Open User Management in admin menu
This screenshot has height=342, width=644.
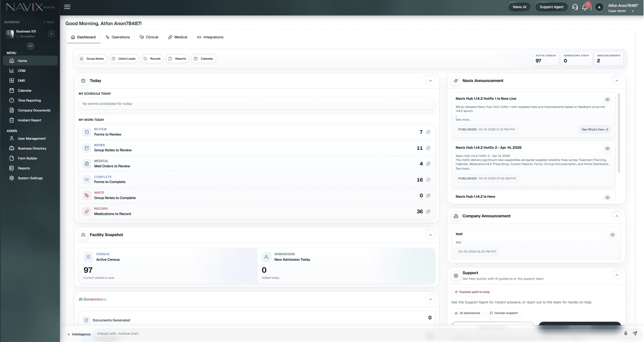pos(30,138)
